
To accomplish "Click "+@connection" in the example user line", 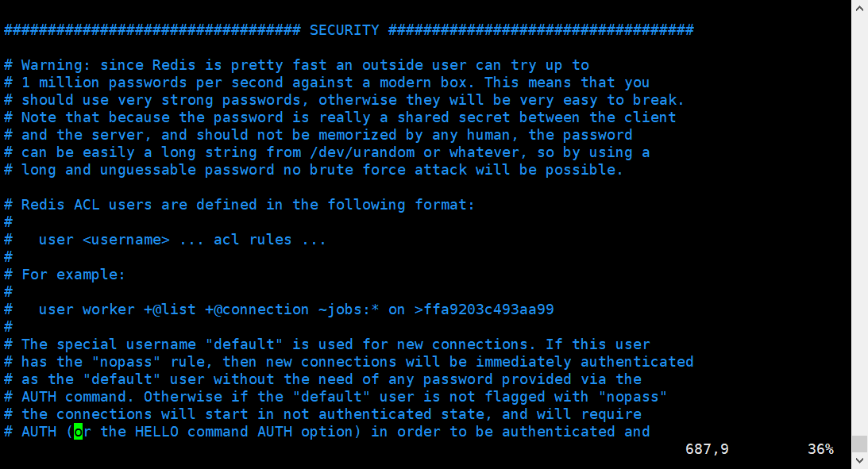I will [x=257, y=309].
